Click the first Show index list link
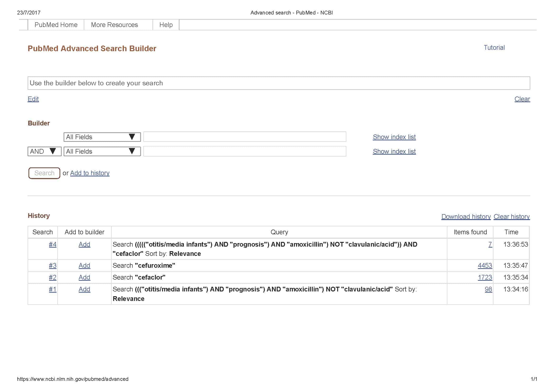The height and width of the screenshot is (392, 555). [x=394, y=137]
